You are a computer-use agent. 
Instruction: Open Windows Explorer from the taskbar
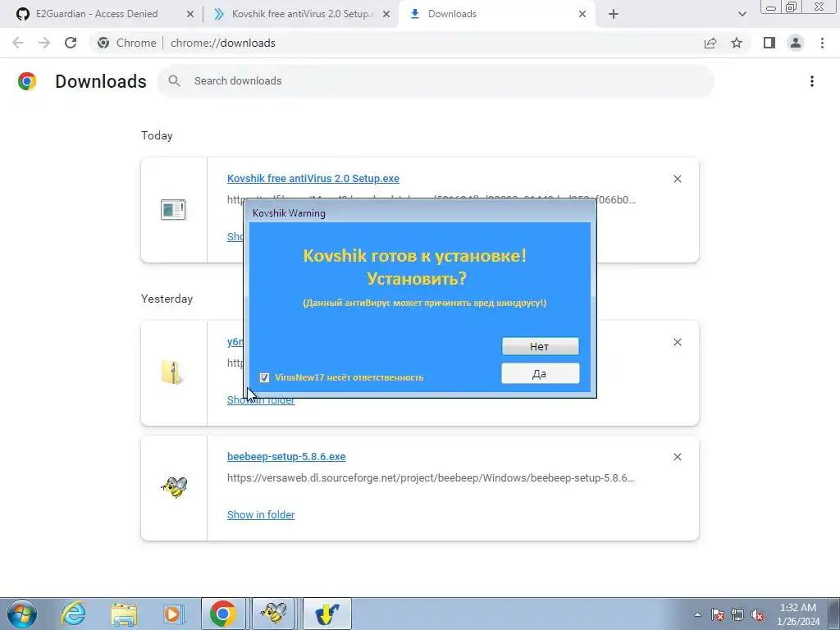point(124,614)
